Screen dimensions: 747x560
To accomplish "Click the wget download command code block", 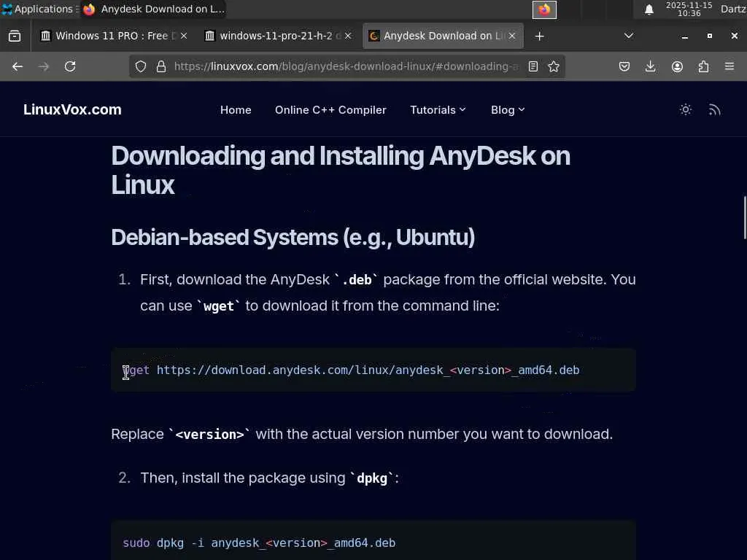I will point(373,370).
